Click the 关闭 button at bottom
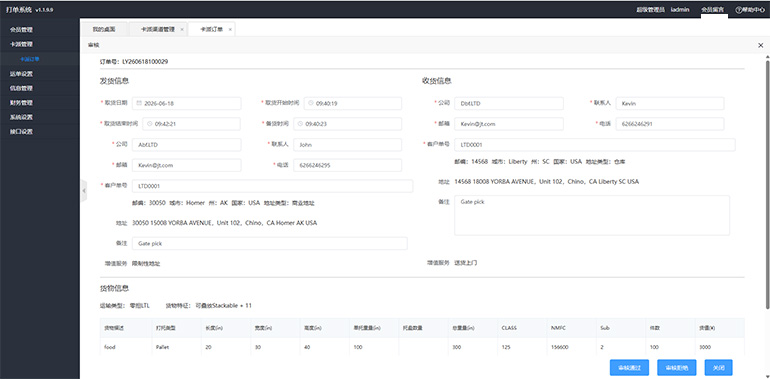This screenshot has width=770, height=380. [718, 368]
